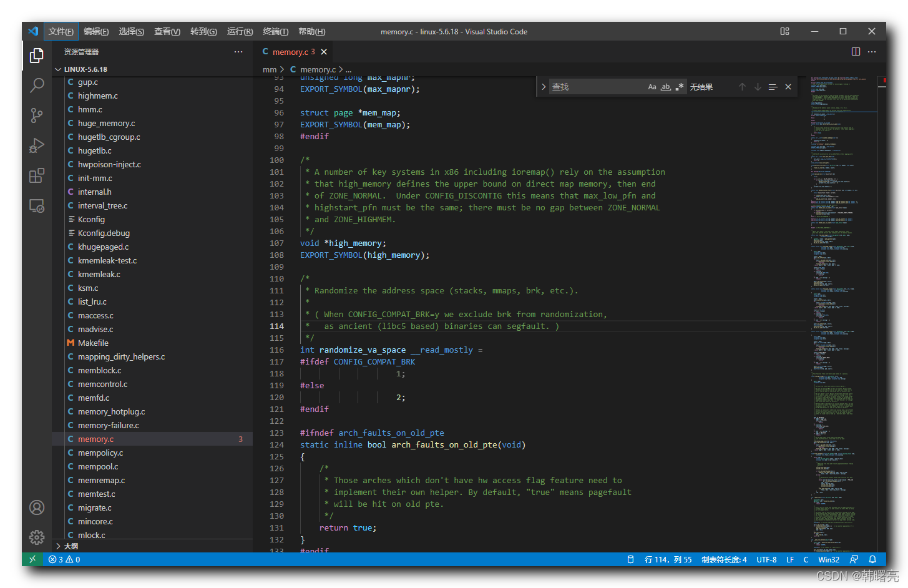908x588 pixels.
Task: Change end of line via LF
Action: coord(790,559)
